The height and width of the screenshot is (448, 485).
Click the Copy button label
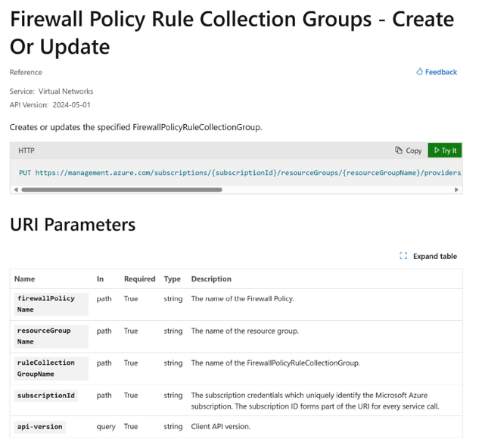(414, 151)
